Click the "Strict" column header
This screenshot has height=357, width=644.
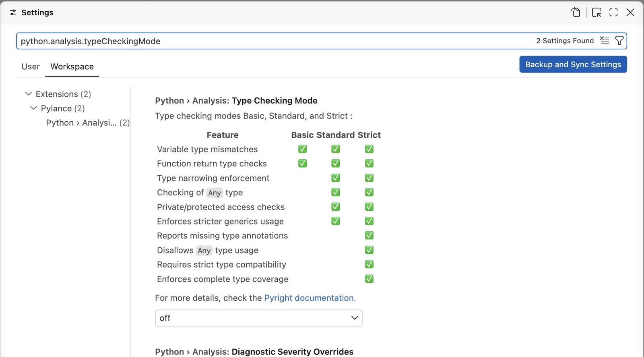pos(369,135)
